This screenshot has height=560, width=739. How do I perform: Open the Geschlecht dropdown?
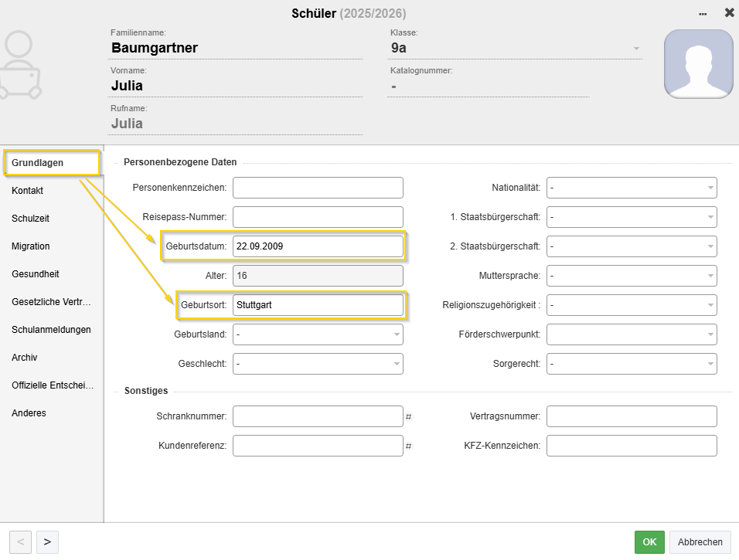(x=318, y=364)
